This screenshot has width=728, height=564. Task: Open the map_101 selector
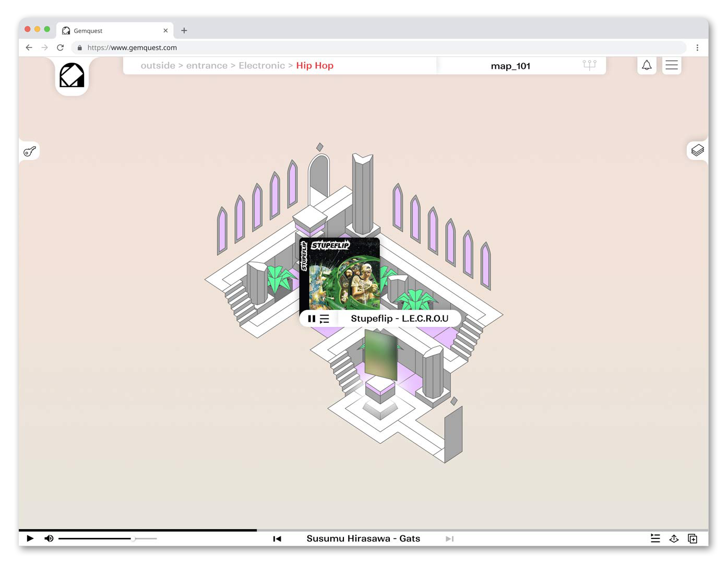(510, 66)
